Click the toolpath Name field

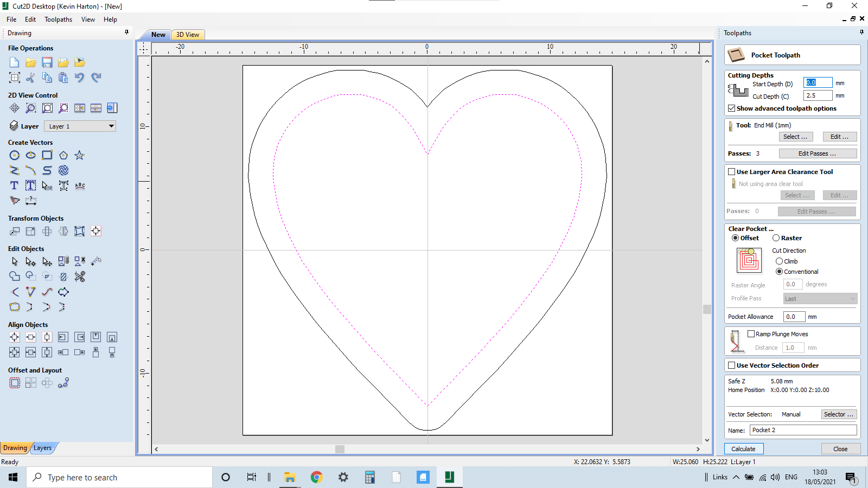(x=803, y=430)
